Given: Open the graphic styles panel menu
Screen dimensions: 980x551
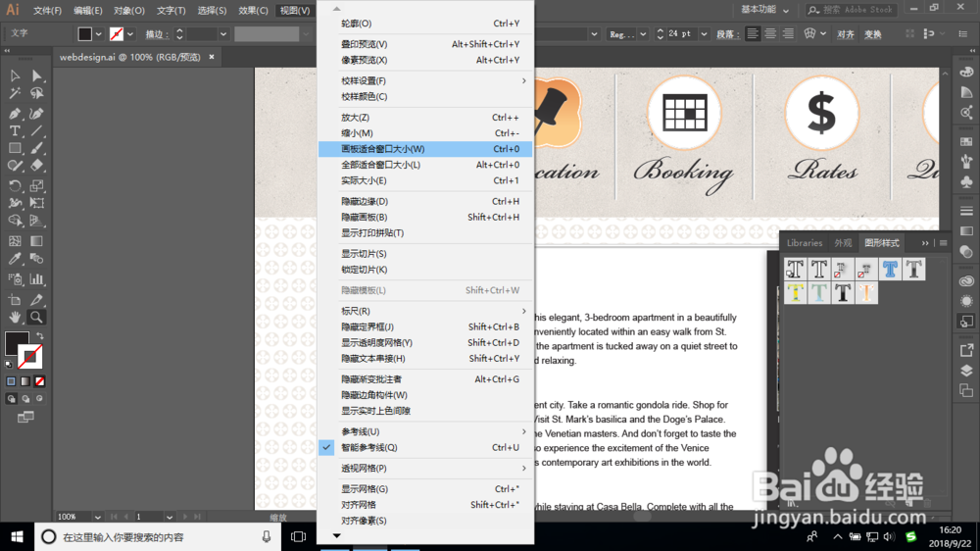Looking at the screenshot, I should click(943, 243).
